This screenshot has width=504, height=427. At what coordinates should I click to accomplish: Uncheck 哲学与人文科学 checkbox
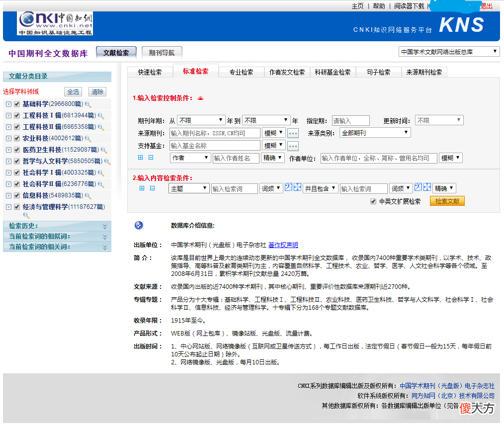tap(17, 161)
